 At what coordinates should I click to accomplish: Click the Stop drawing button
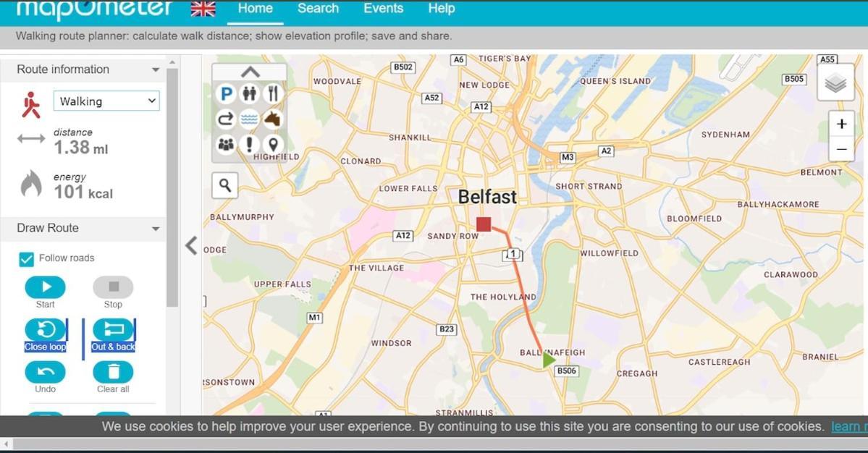click(113, 287)
